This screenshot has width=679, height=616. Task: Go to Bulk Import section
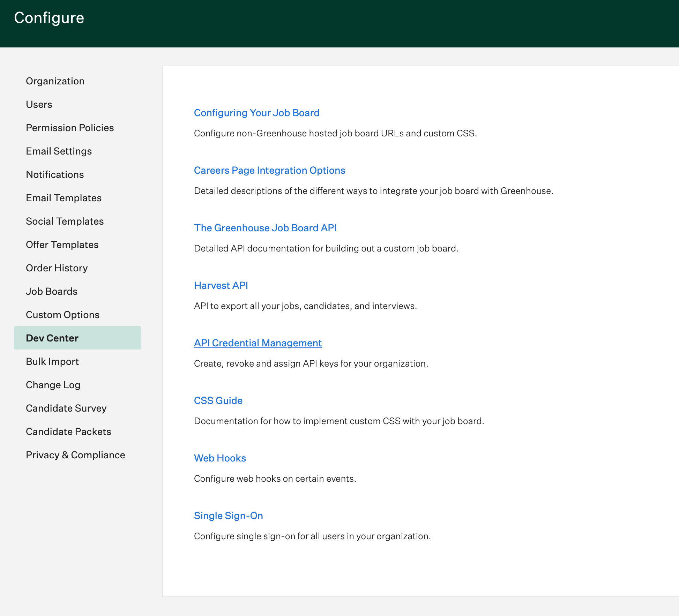click(52, 361)
